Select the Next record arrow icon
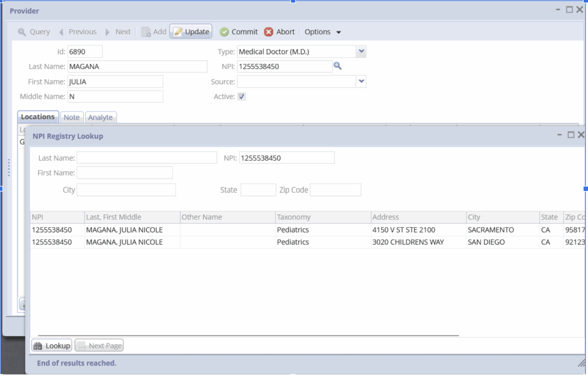This screenshot has height=375, width=588. pyautogui.click(x=107, y=32)
